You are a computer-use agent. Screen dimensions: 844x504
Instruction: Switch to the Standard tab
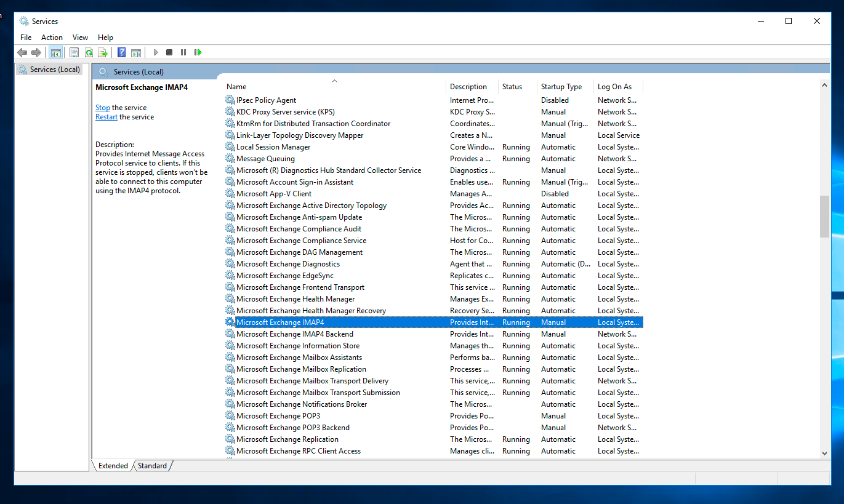click(x=152, y=466)
